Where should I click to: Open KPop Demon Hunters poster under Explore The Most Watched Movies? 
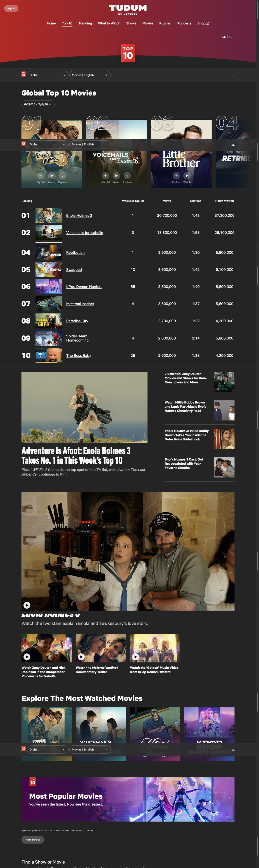[x=209, y=734]
